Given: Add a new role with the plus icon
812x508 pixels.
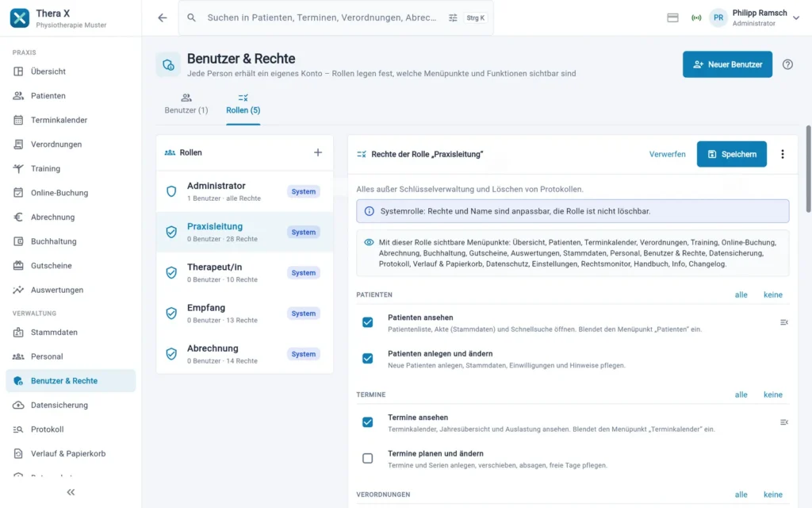Looking at the screenshot, I should pyautogui.click(x=318, y=152).
